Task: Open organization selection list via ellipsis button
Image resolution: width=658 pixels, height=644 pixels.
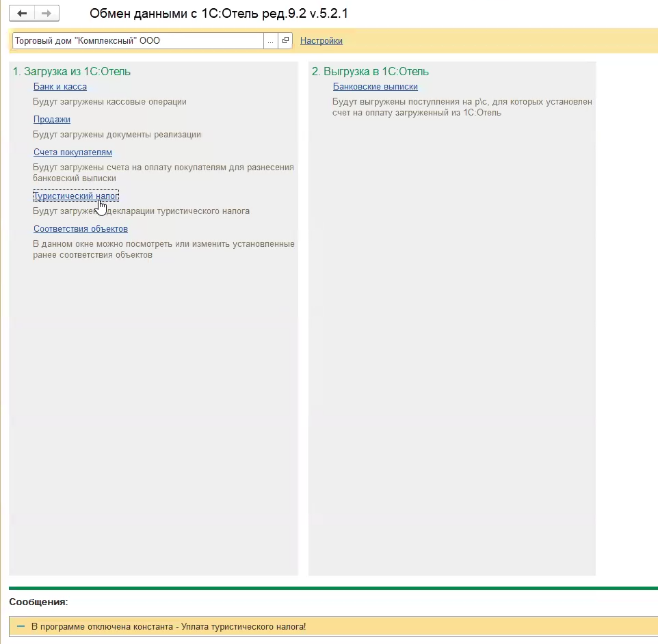Action: pyautogui.click(x=271, y=41)
